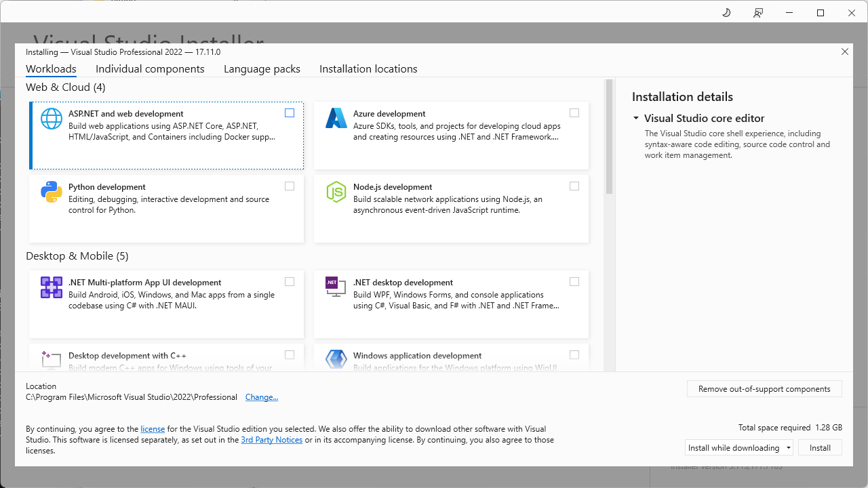Minimize the Visual Studio Installer window
The height and width of the screenshot is (488, 868).
789,13
